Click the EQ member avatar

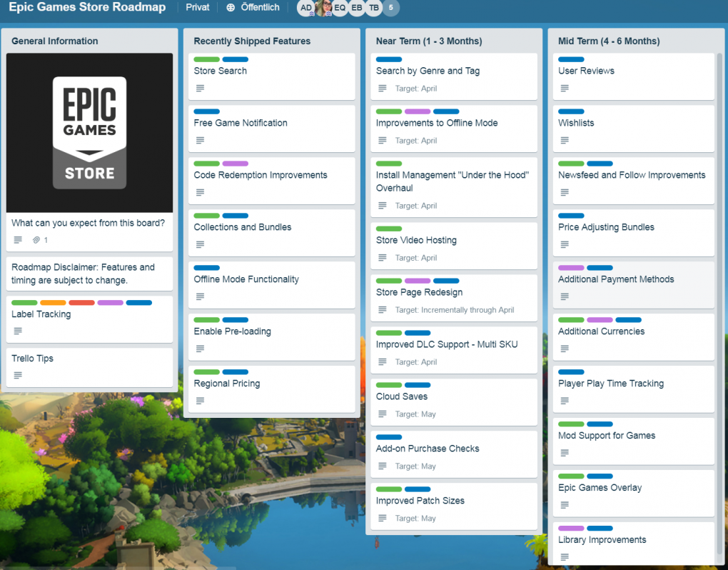point(340,7)
